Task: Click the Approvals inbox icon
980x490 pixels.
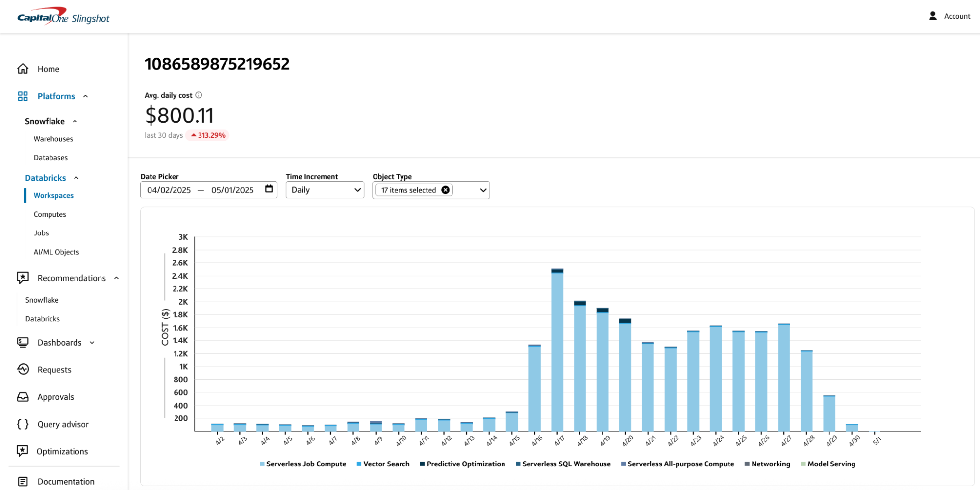Action: pos(23,397)
